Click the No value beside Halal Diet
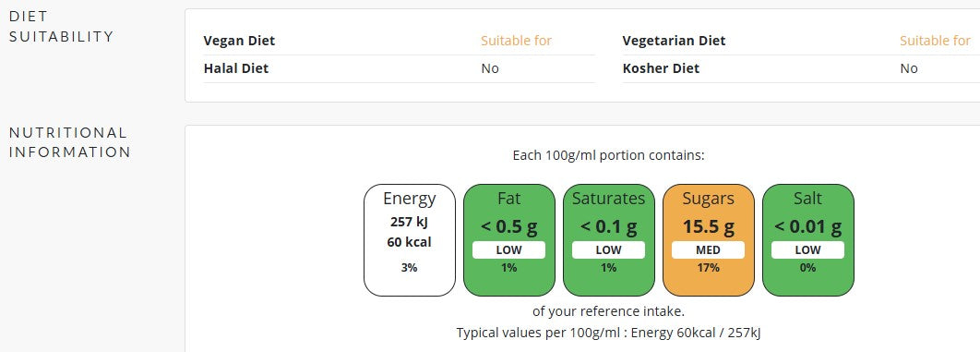The image size is (980, 352). click(x=490, y=68)
